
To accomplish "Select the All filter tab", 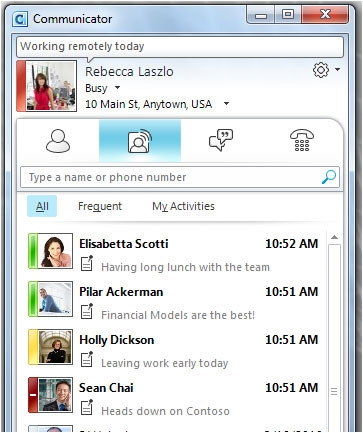I will pos(42,206).
